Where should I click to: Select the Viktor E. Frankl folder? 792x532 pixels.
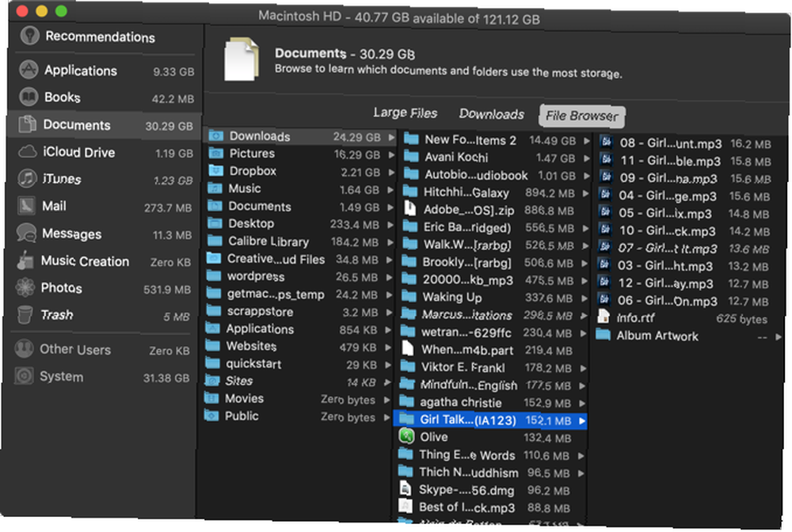pyautogui.click(x=493, y=367)
